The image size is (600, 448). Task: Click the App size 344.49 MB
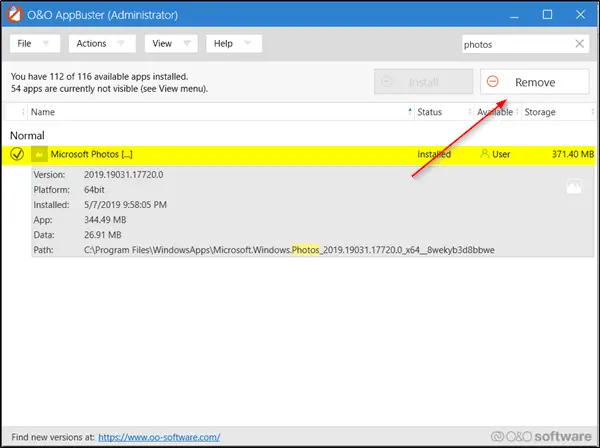105,220
